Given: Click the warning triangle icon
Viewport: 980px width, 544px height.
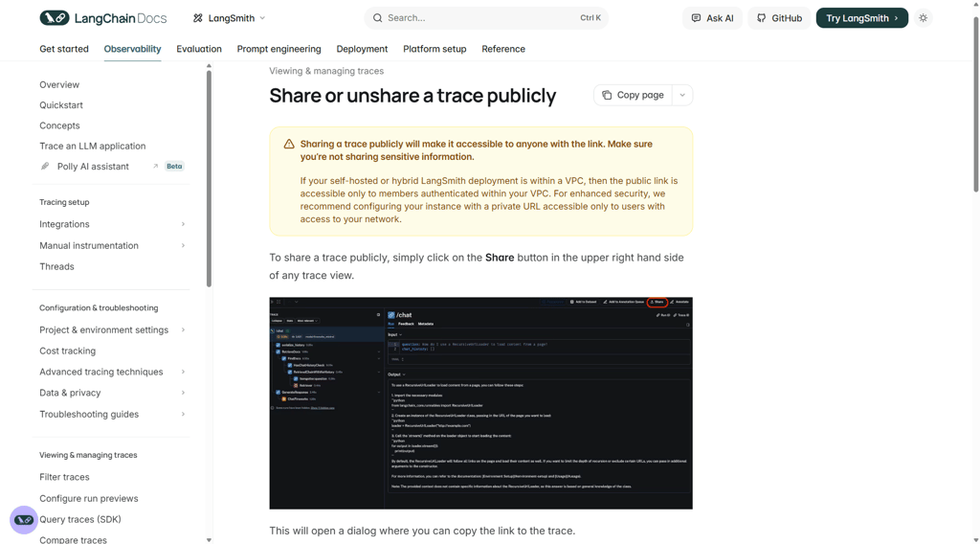Looking at the screenshot, I should point(289,144).
